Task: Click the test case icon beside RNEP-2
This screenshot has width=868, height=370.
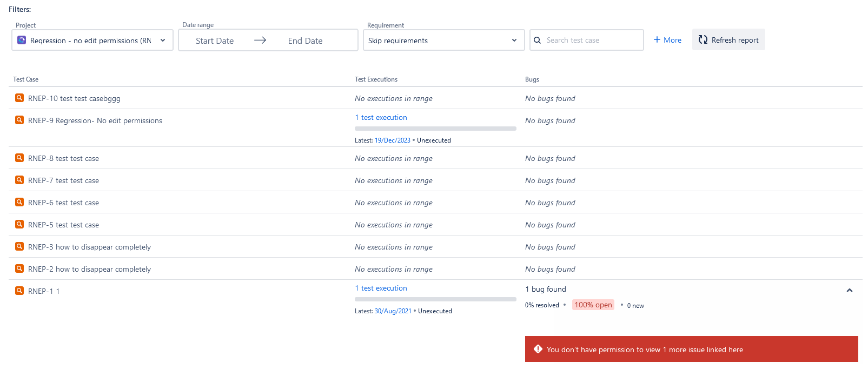Action: coord(19,268)
